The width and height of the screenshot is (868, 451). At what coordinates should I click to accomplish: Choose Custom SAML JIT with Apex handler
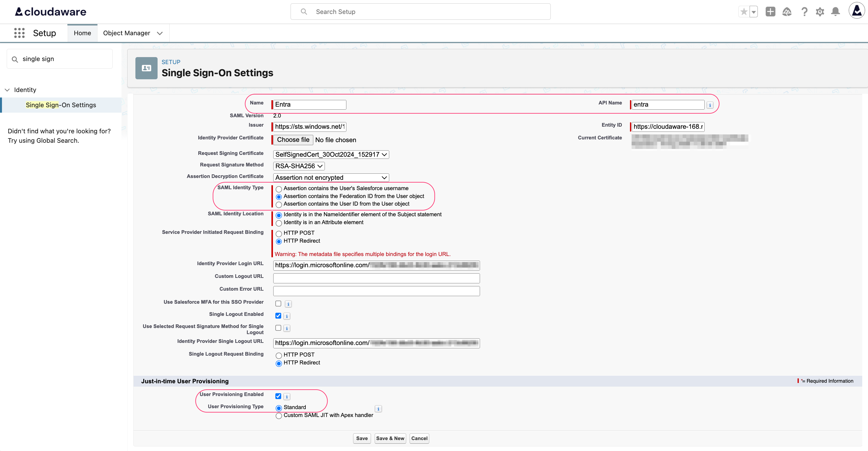[278, 415]
